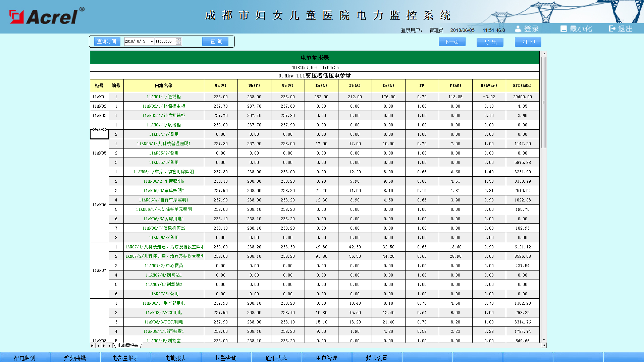Screen dimensions: 644x362
Task: Go to next page with 下一页
Action: pyautogui.click(x=452, y=42)
